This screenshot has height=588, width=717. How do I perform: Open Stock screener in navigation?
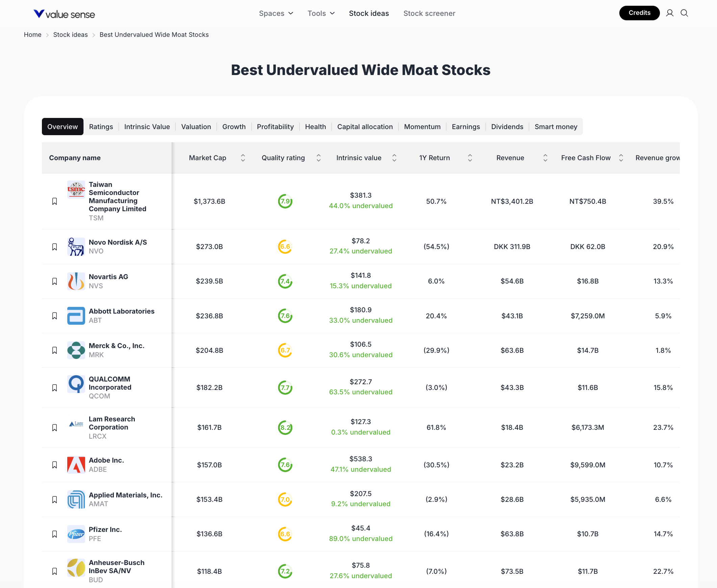click(429, 14)
